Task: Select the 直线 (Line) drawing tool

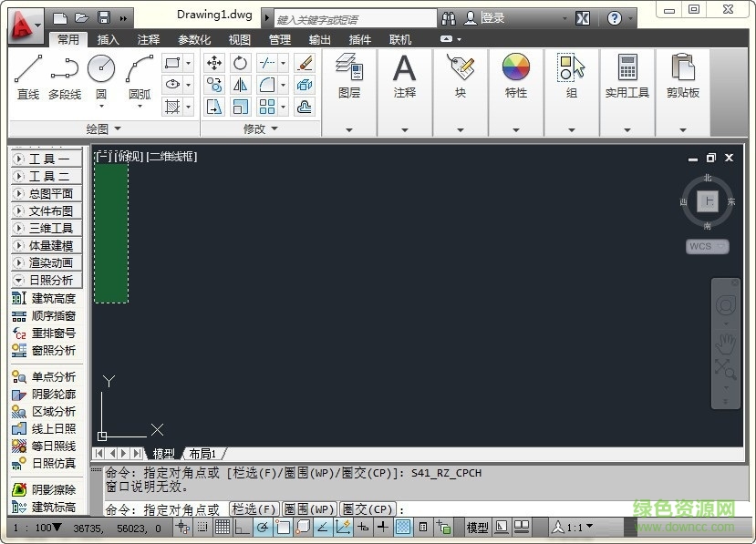Action: click(28, 76)
